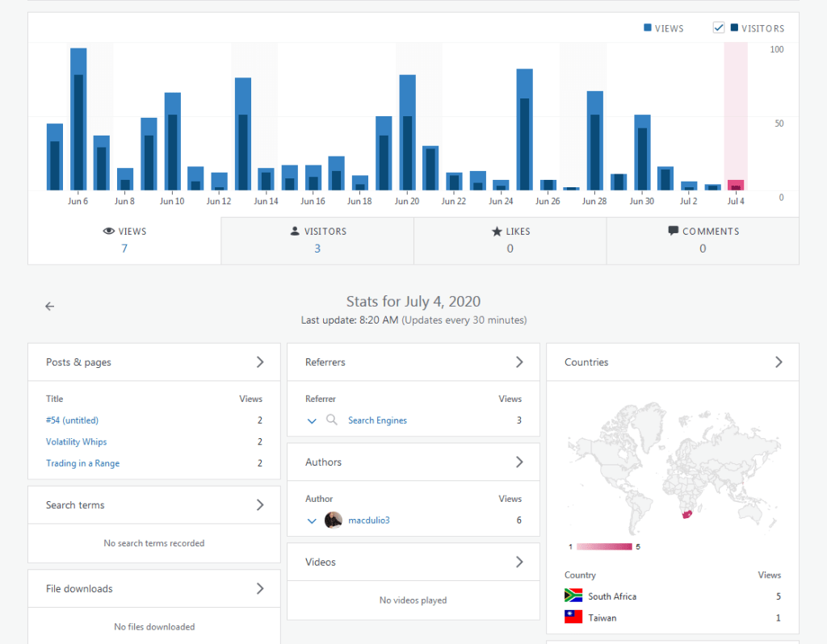Viewport: 827px width, 644px height.
Task: Click the macdulio3 author avatar
Action: click(x=334, y=521)
